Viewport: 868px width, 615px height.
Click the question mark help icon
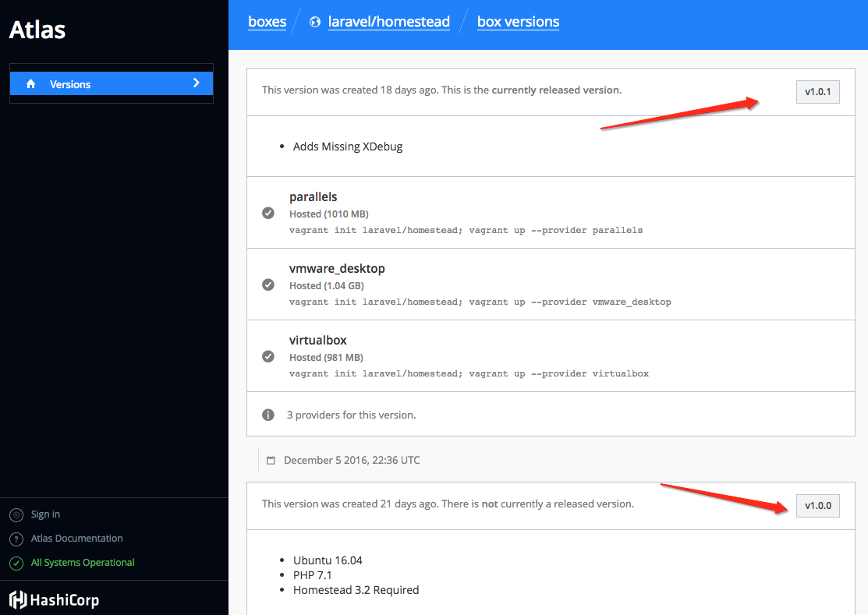click(x=16, y=539)
